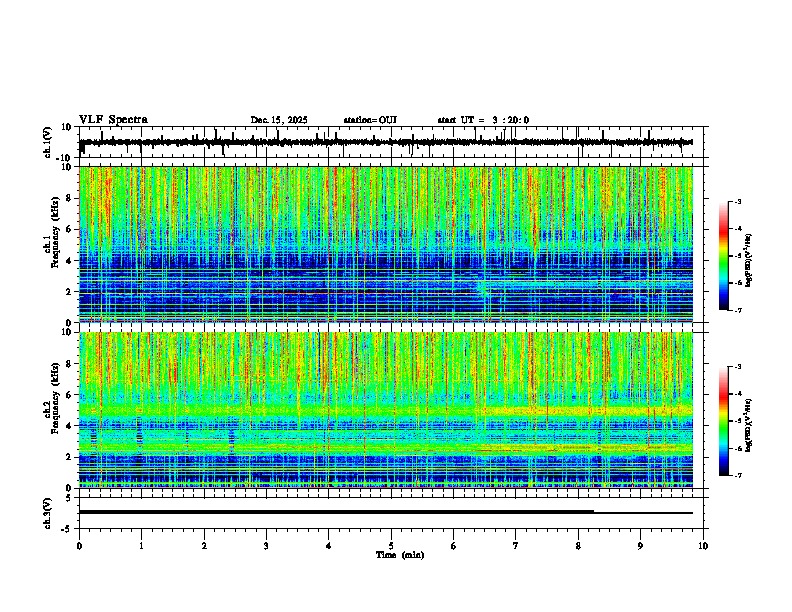
Task: Click the upper color scale bar beside ch.1
Action: (x=724, y=256)
